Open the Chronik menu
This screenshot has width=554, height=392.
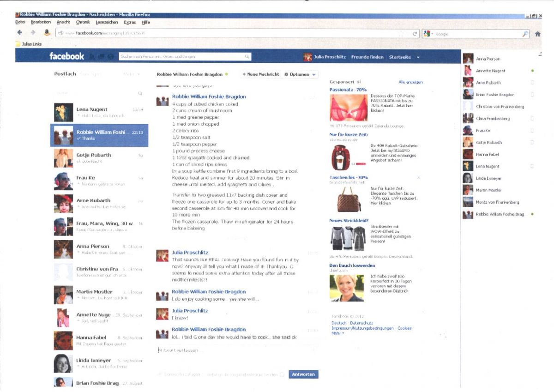(83, 22)
